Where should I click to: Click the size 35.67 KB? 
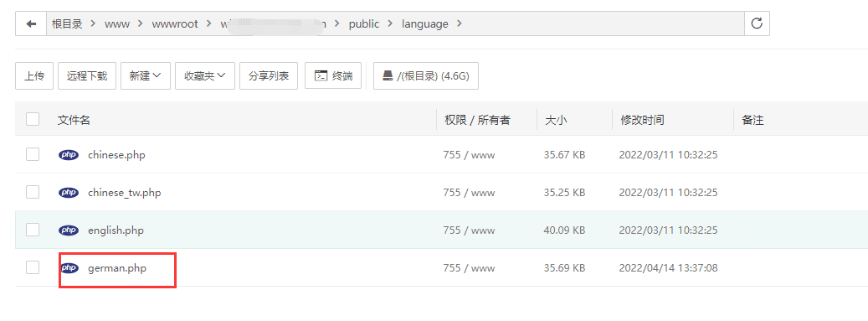565,155
